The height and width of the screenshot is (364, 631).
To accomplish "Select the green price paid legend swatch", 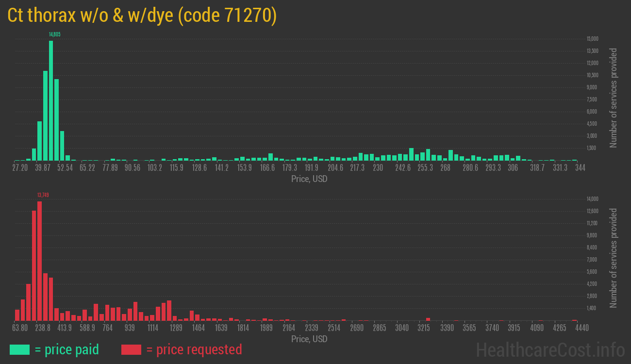I will point(19,349).
